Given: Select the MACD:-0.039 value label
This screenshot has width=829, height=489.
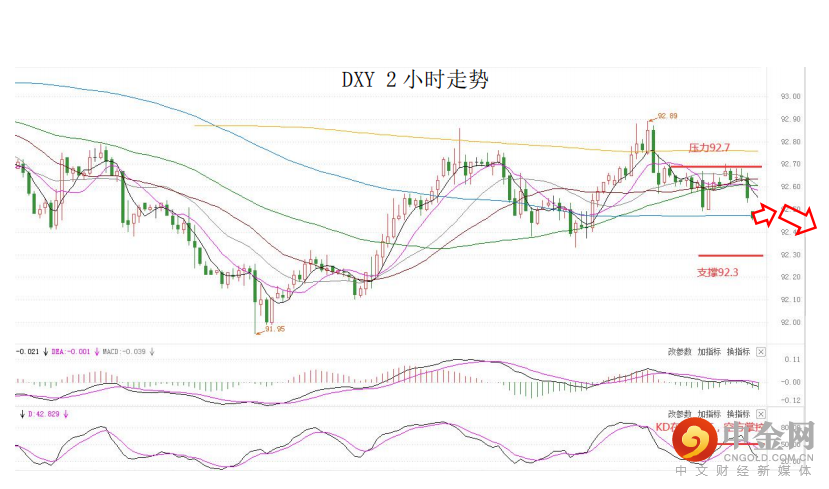Looking at the screenshot, I should point(124,352).
